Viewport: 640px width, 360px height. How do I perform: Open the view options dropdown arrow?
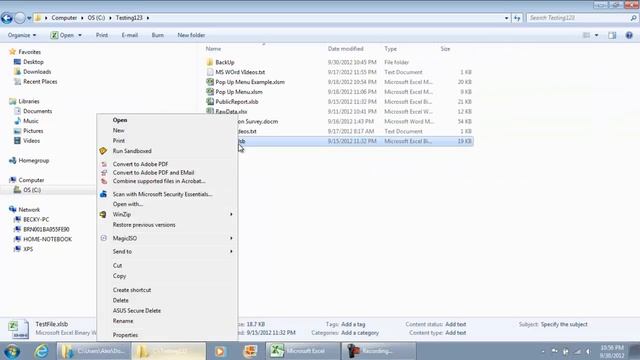tap(596, 36)
